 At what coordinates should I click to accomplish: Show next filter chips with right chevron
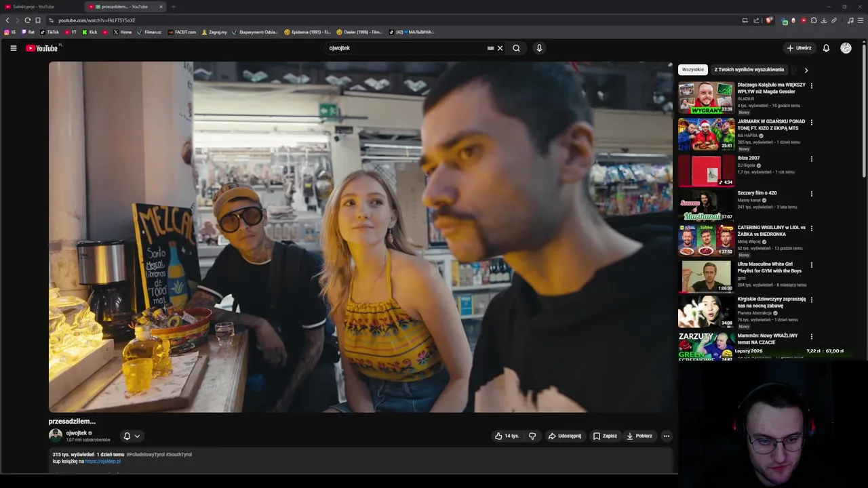(x=806, y=70)
